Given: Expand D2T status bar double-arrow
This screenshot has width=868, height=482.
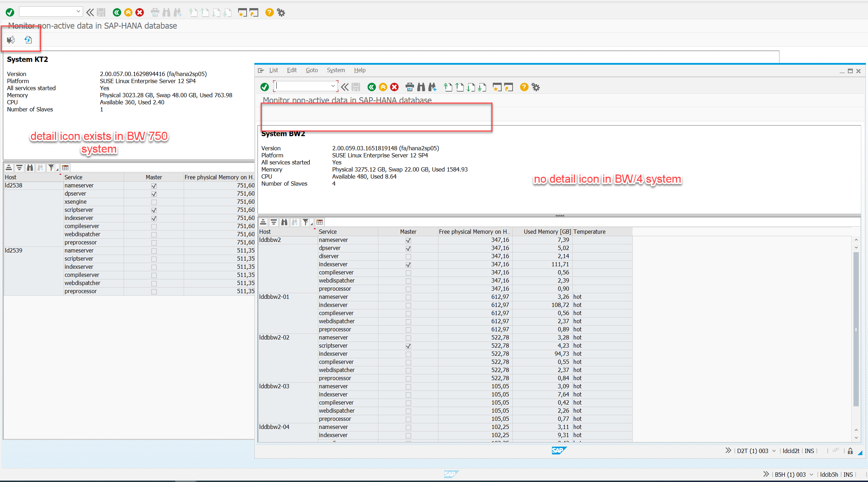Looking at the screenshot, I should (728, 451).
